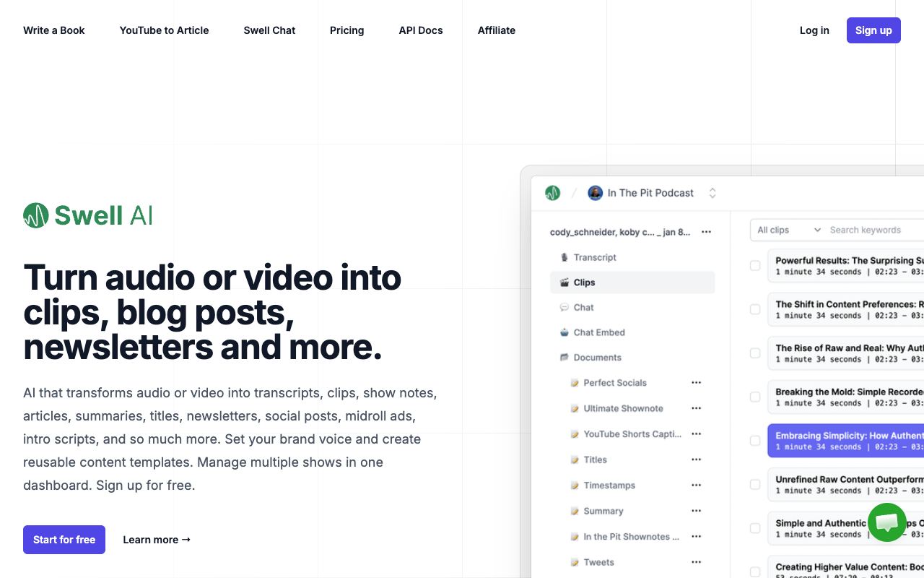
Task: Open the All clips dropdown
Action: (x=788, y=230)
